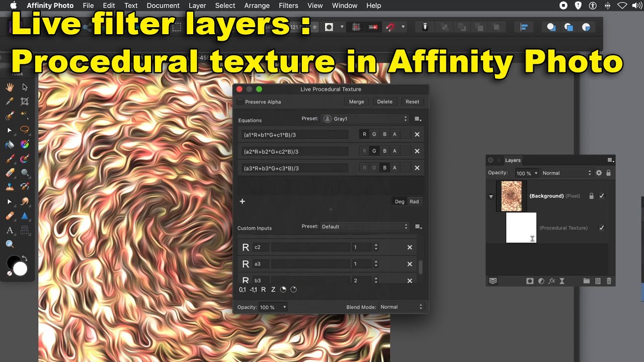Open the Equations preset options menu
Image resolution: width=644 pixels, height=362 pixels.
[418, 119]
